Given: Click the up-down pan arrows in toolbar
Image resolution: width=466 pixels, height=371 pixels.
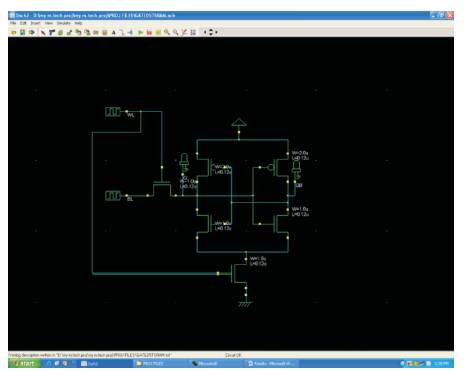Looking at the screenshot, I should 211,32.
